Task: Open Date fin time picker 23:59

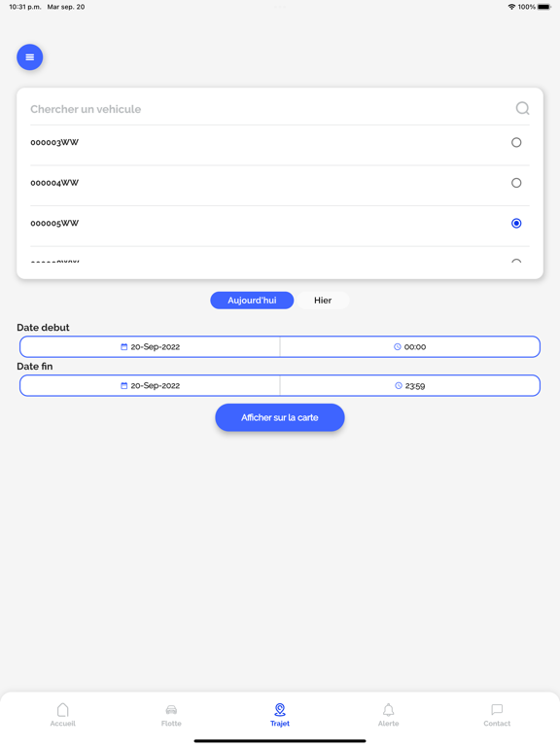Action: click(x=410, y=385)
